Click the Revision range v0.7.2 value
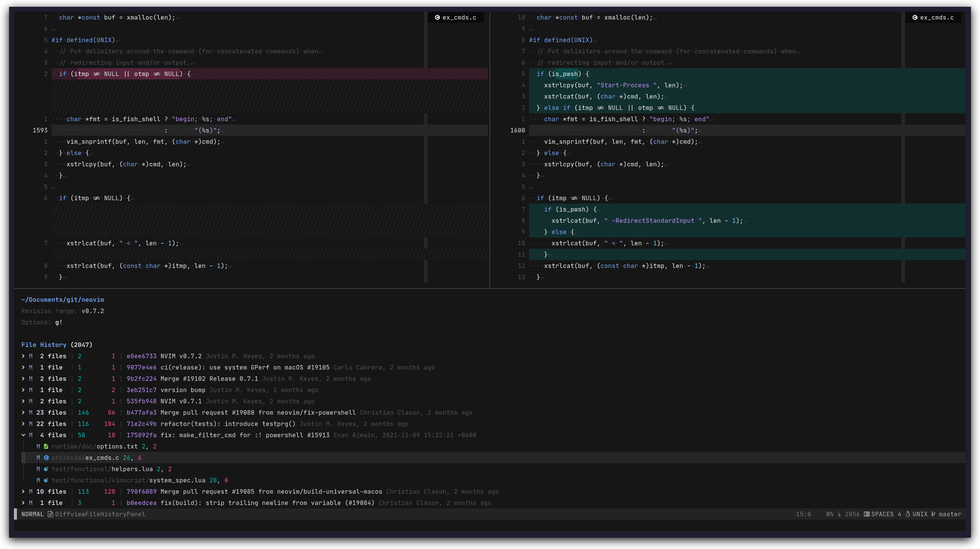980x549 pixels. pyautogui.click(x=93, y=311)
